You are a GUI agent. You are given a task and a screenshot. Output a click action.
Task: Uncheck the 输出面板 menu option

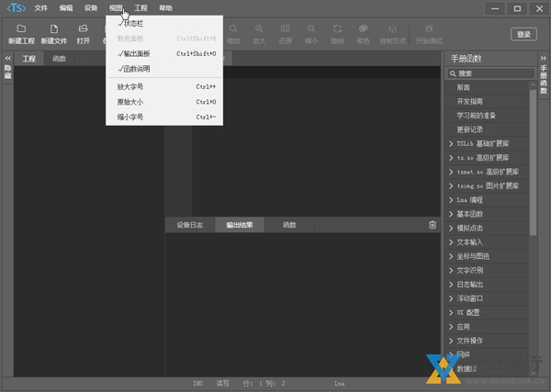140,54
